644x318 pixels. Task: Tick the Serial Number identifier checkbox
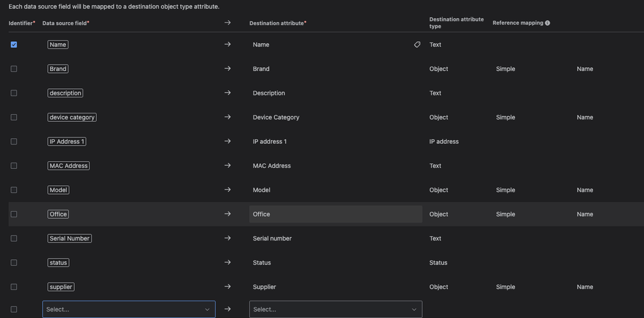pos(14,239)
